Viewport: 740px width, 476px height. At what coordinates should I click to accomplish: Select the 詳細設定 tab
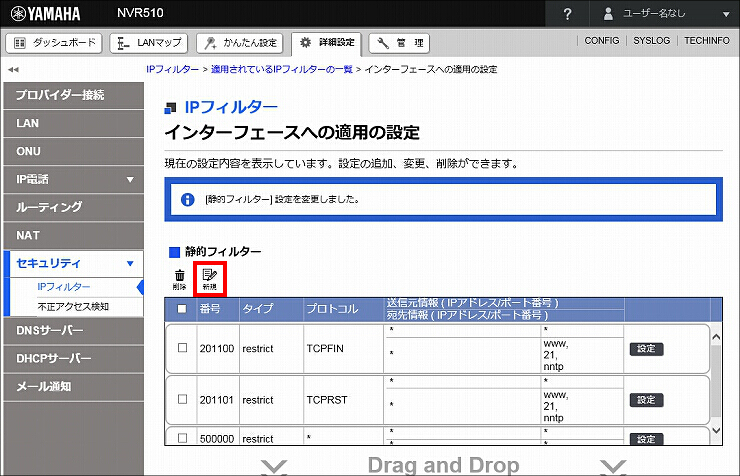pos(327,43)
